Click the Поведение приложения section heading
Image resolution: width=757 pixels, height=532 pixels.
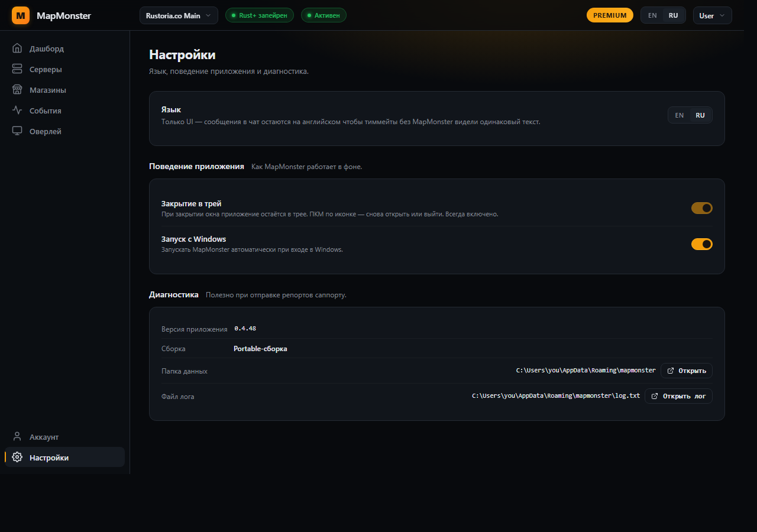196,167
